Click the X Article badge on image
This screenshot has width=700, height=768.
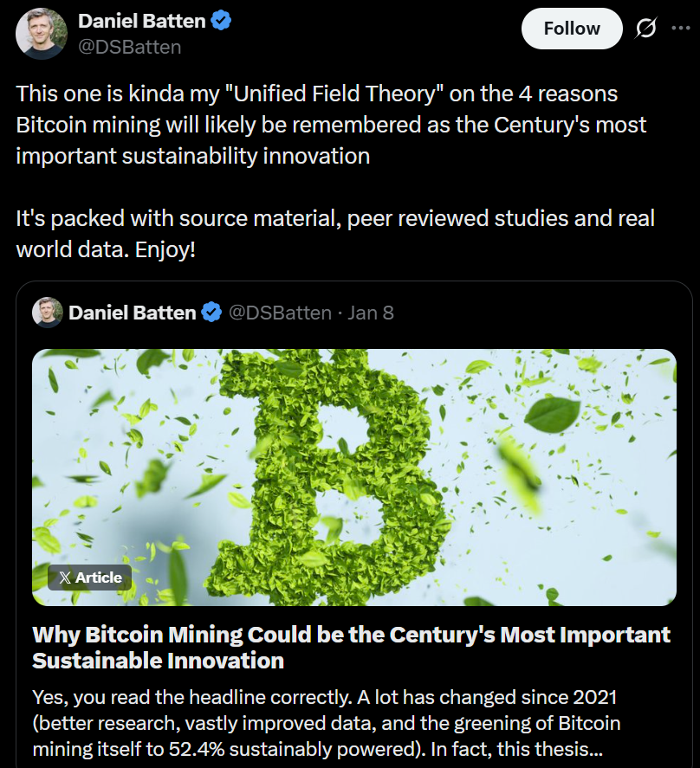tap(90, 578)
